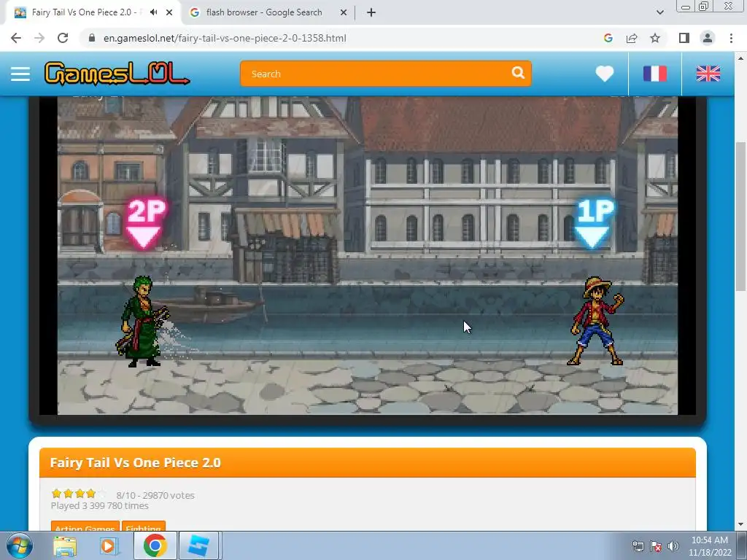Click the search magnifier icon
The image size is (747, 560).
click(x=518, y=73)
